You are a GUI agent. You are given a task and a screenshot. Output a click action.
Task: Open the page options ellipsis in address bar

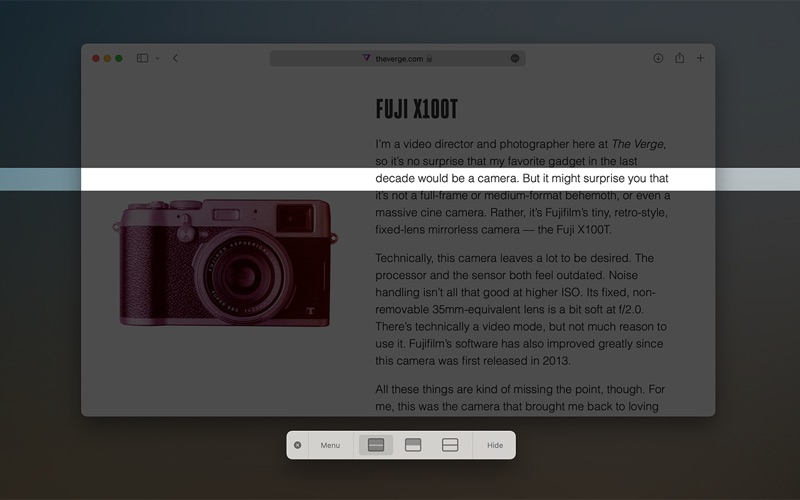(x=515, y=58)
